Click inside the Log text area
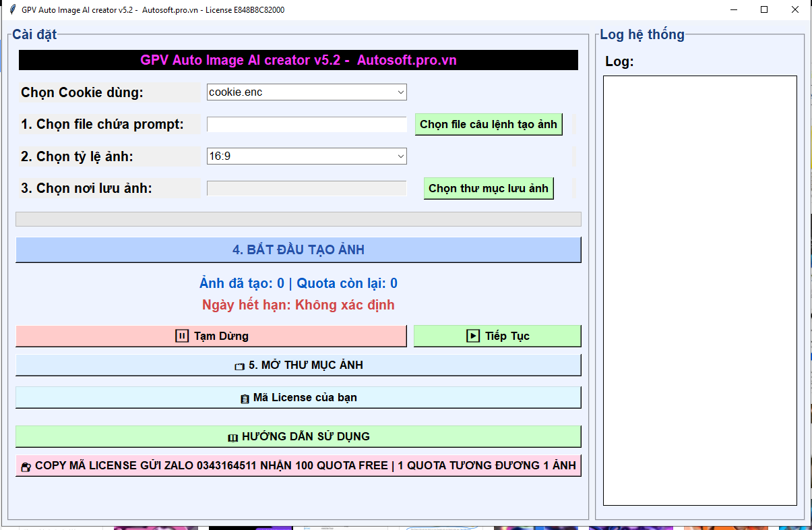This screenshot has height=530, width=812. click(700, 291)
